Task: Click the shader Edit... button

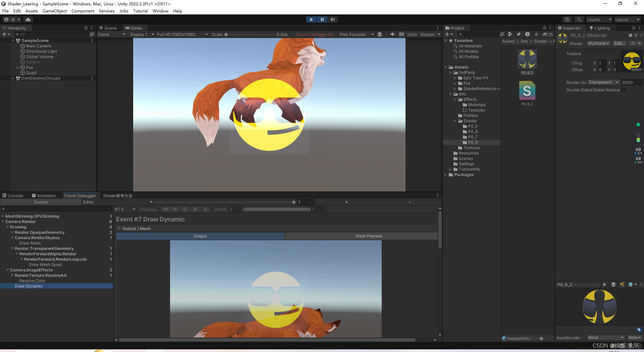Action: pyautogui.click(x=620, y=43)
